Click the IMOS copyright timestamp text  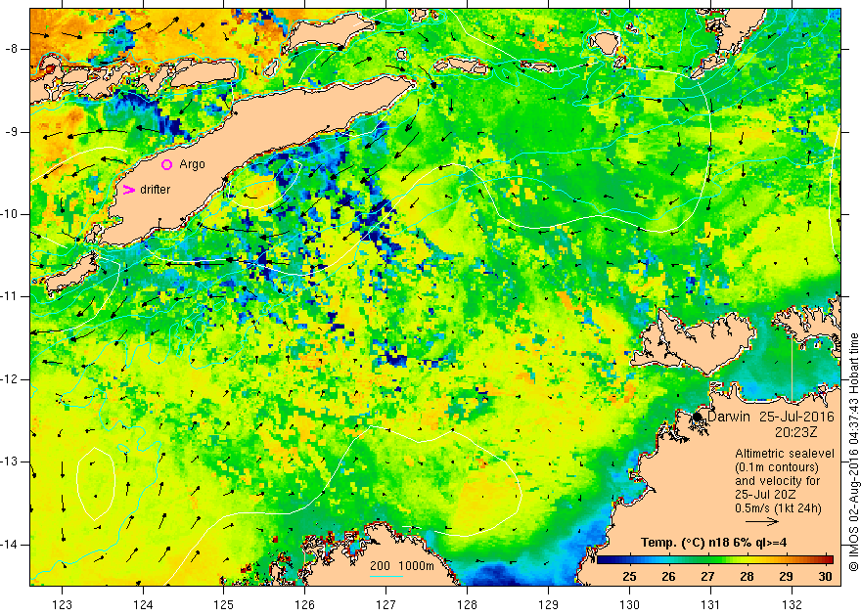853,452
